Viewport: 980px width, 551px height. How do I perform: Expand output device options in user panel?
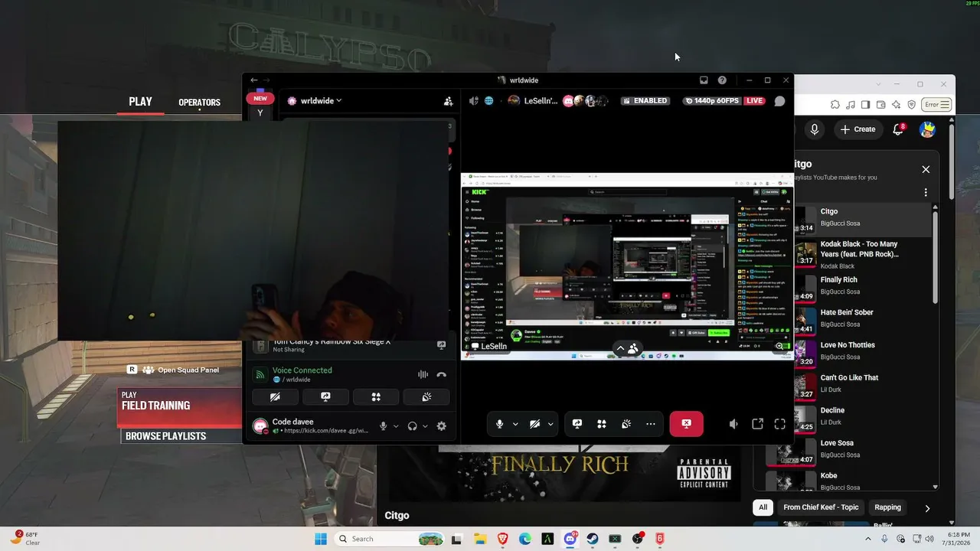(425, 426)
